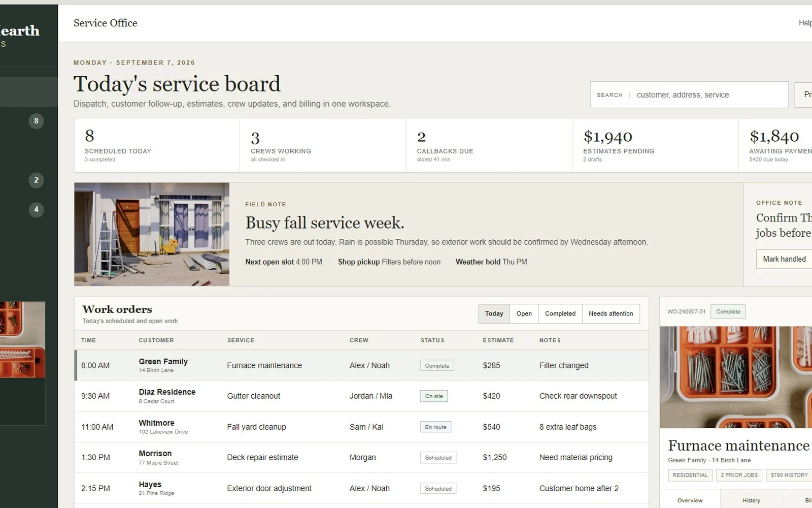Open the Hayes customer entry

(x=150, y=484)
